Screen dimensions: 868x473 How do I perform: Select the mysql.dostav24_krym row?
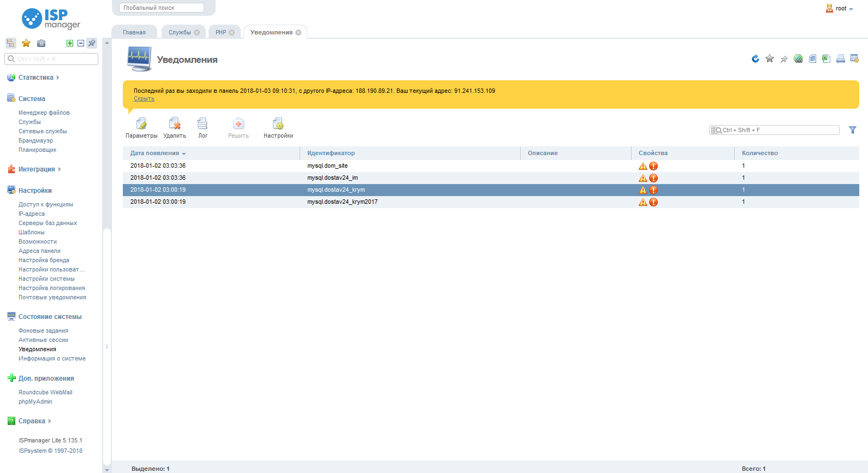pos(491,190)
